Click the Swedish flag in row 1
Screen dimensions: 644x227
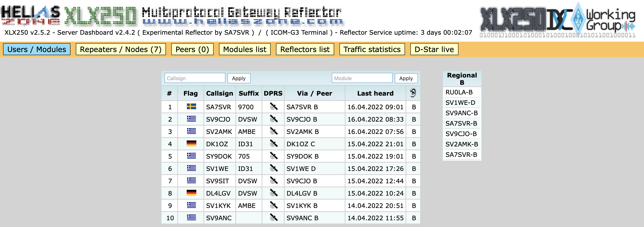point(191,107)
